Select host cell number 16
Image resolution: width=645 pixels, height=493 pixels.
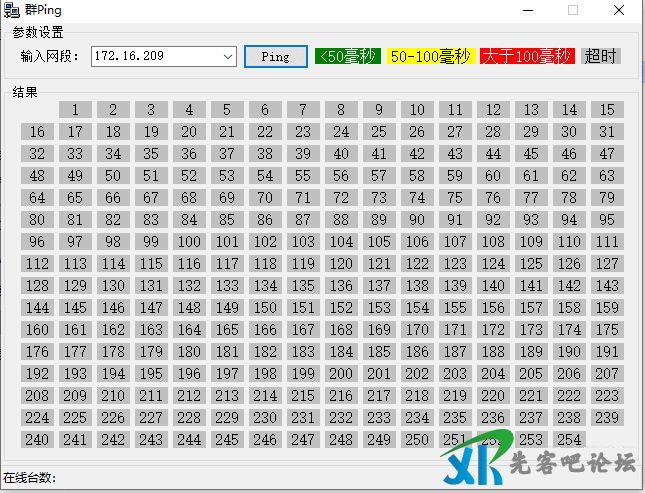(x=38, y=132)
